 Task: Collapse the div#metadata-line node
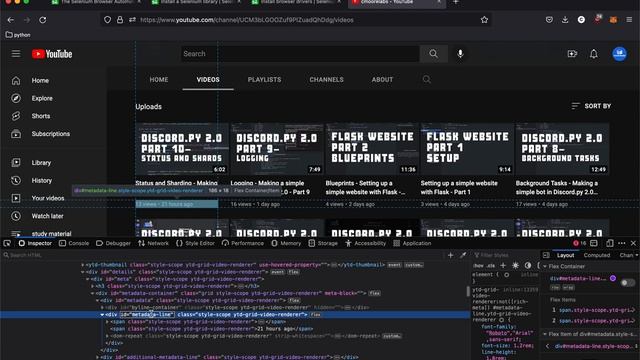coord(102,315)
